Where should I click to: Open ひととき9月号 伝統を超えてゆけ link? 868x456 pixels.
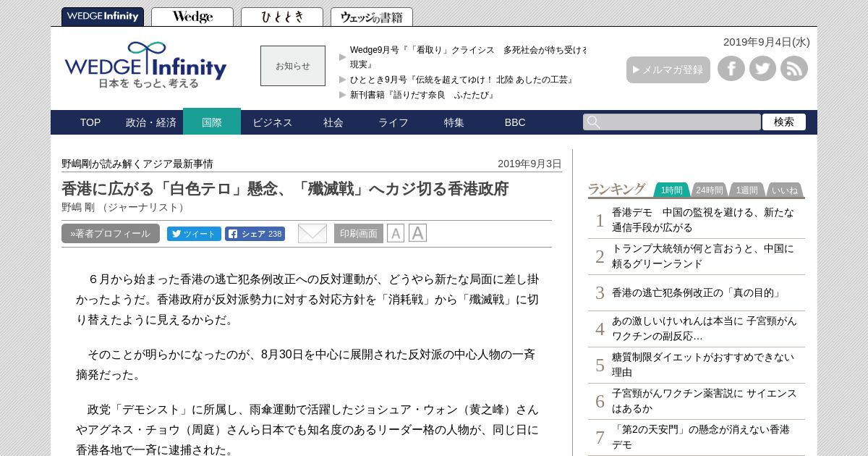463,80
